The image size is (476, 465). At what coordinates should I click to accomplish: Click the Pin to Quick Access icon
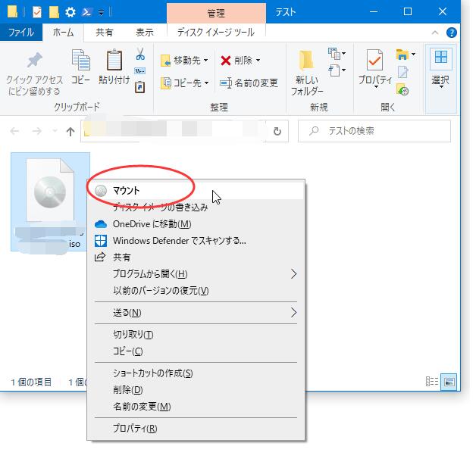pyautogui.click(x=33, y=62)
